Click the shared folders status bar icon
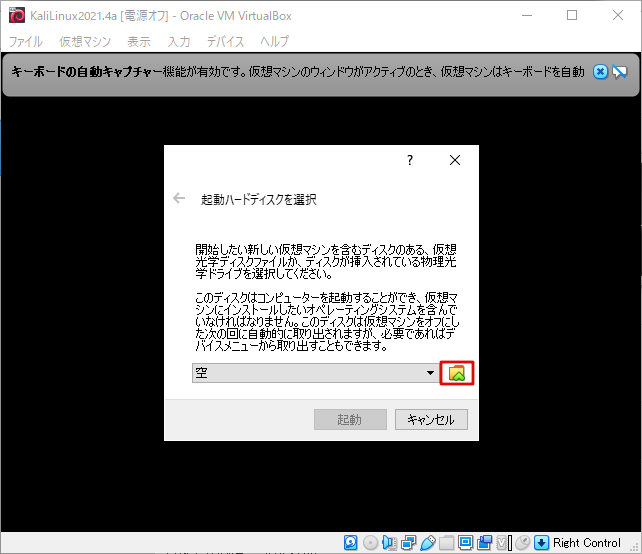 446,543
